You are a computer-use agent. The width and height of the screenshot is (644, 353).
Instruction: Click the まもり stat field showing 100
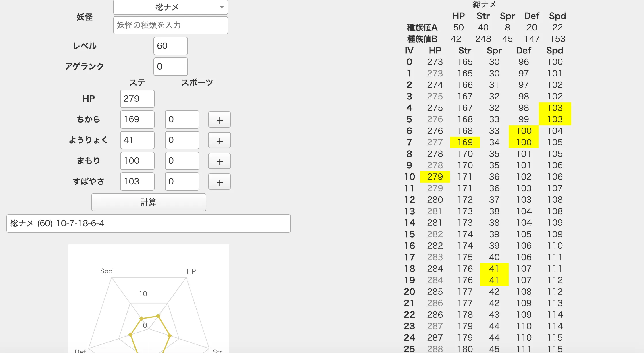pos(137,161)
